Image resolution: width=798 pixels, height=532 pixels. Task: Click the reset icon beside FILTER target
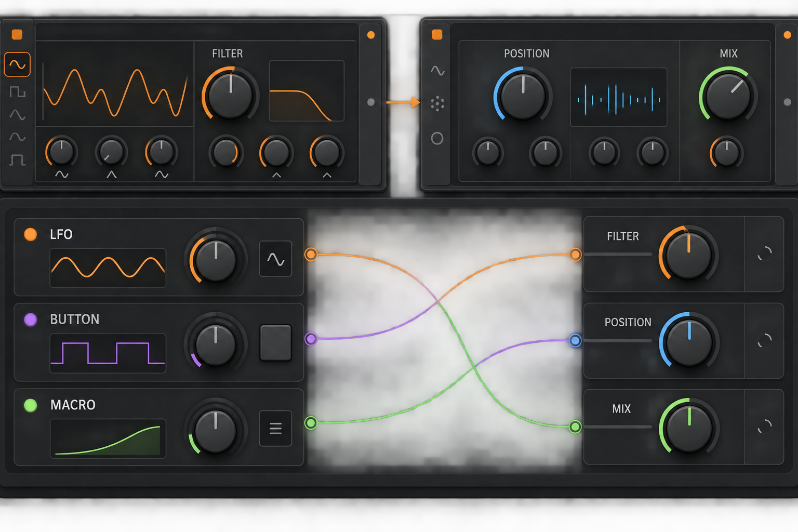(x=764, y=254)
